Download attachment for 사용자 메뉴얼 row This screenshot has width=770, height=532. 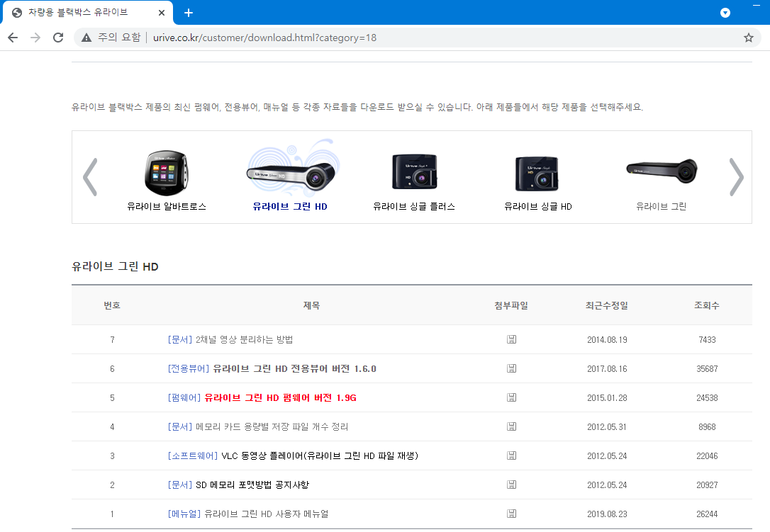click(x=511, y=514)
